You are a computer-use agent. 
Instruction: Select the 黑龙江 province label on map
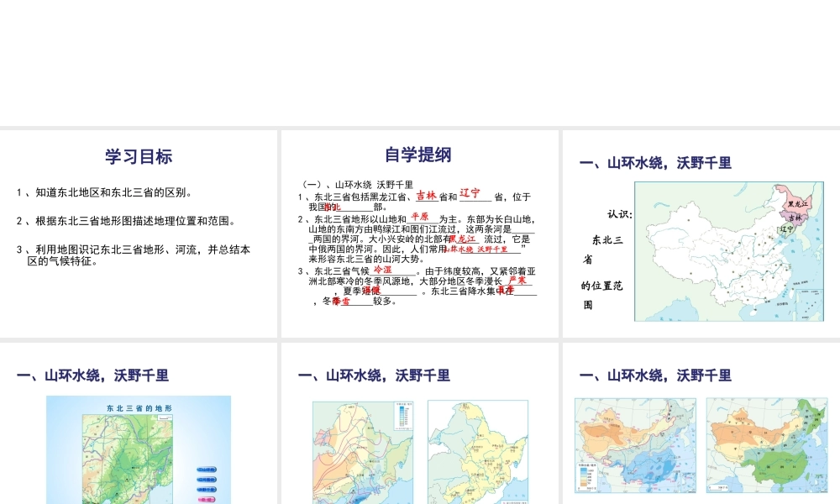point(797,204)
